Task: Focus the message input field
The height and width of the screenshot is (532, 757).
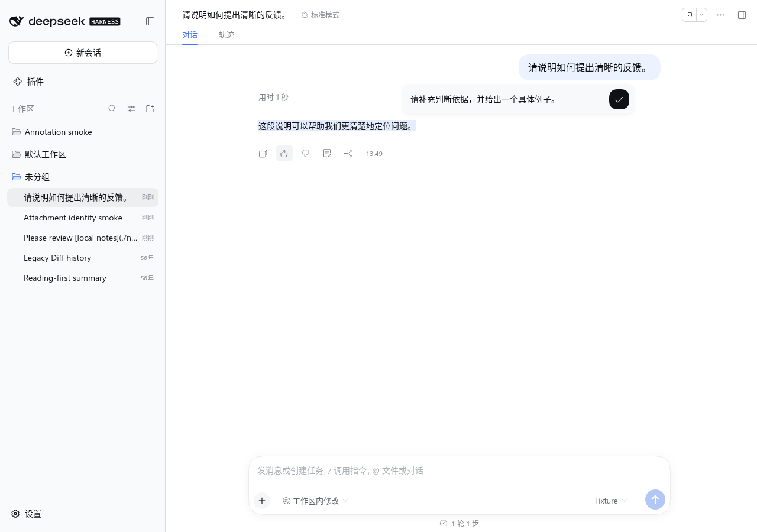Action: (460, 471)
